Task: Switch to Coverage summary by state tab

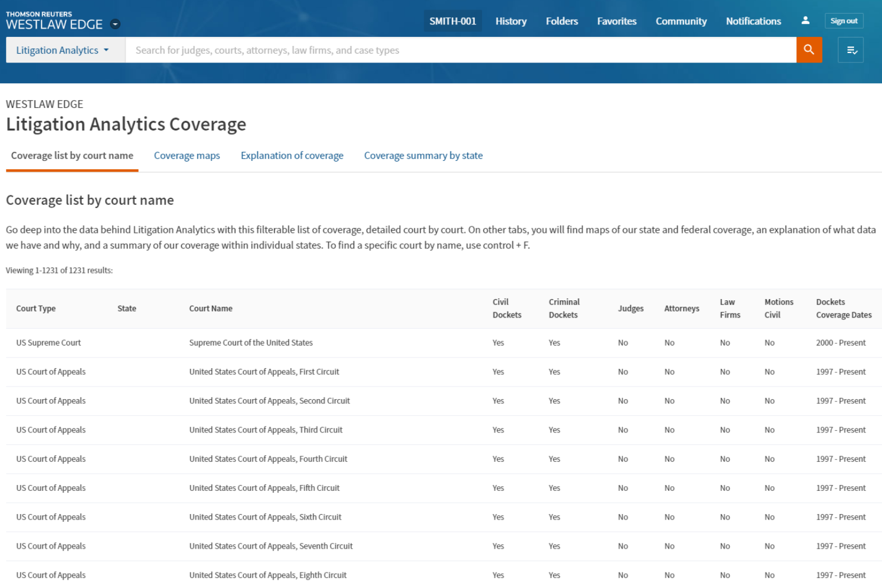Action: coord(423,155)
